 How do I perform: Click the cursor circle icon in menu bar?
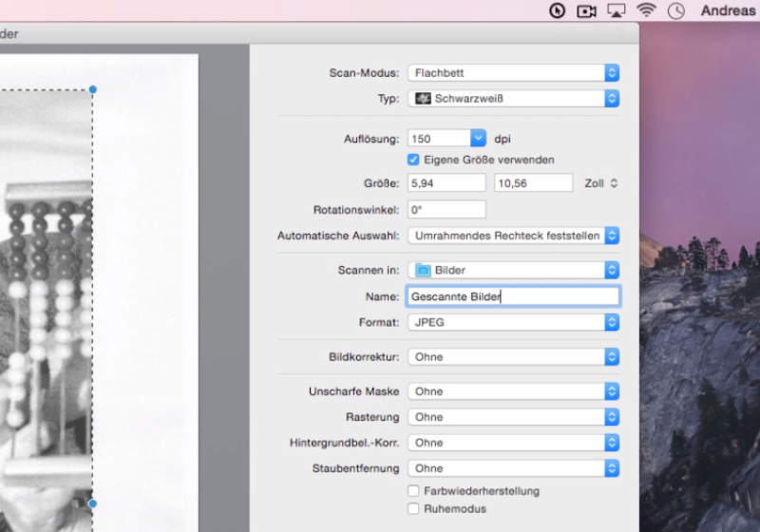tap(557, 10)
